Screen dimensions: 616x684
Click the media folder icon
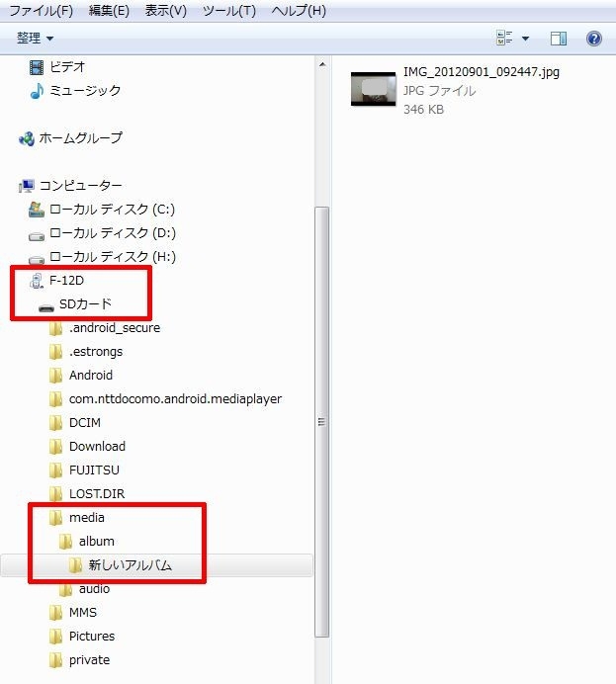pos(55,518)
